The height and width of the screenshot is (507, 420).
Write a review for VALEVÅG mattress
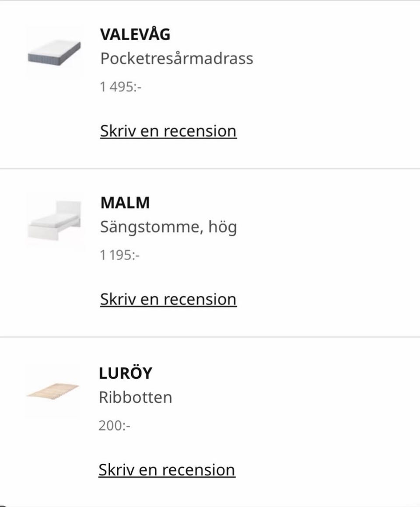pyautogui.click(x=168, y=131)
